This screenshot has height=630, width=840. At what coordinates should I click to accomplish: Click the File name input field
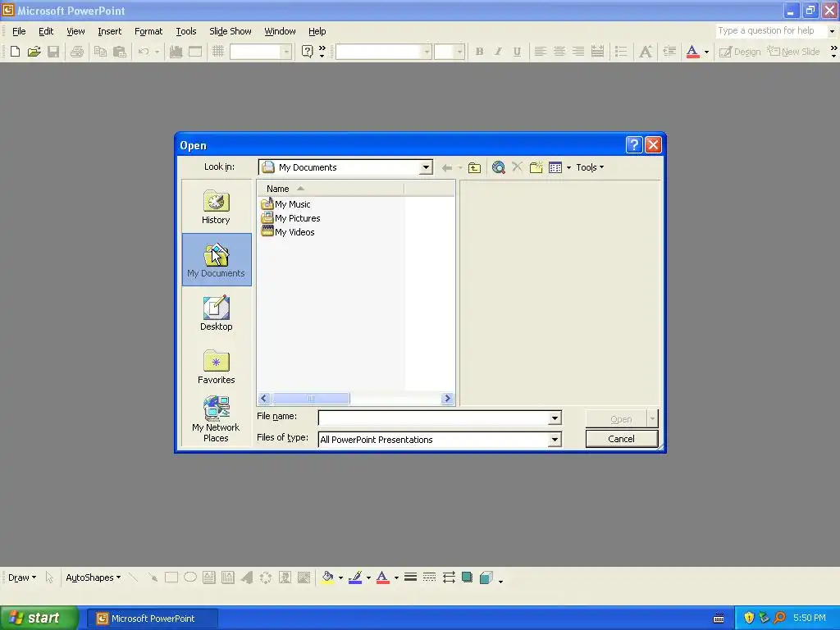point(433,418)
